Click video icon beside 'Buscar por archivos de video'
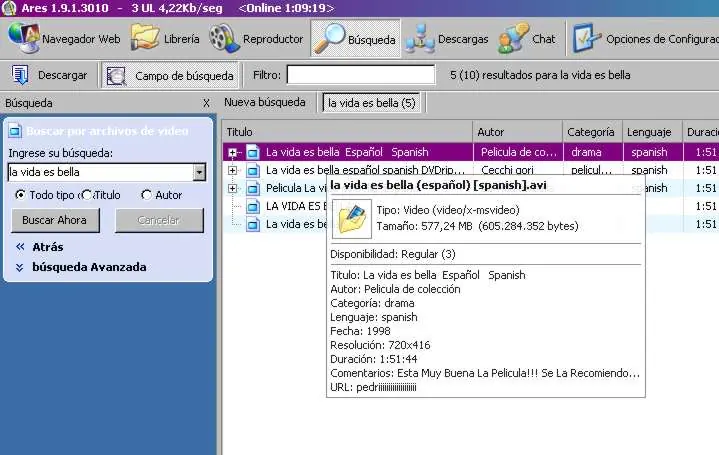Image resolution: width=719 pixels, height=455 pixels. [15, 131]
